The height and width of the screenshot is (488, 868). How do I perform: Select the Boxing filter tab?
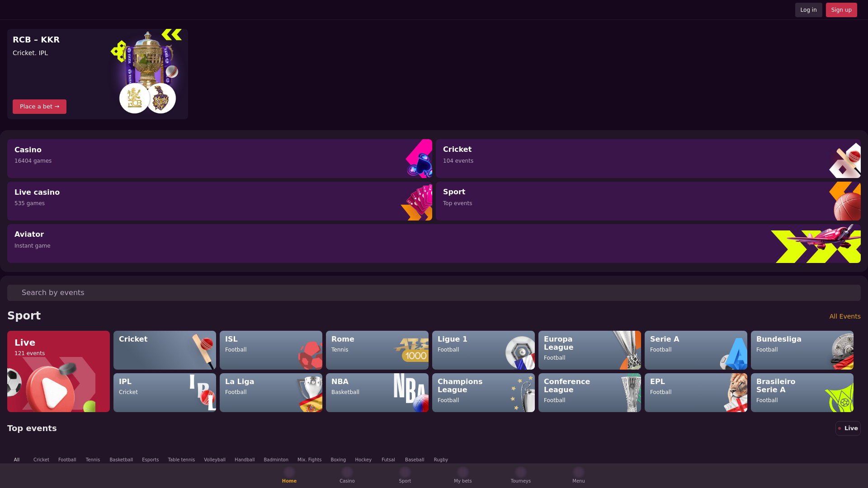coord(338,460)
